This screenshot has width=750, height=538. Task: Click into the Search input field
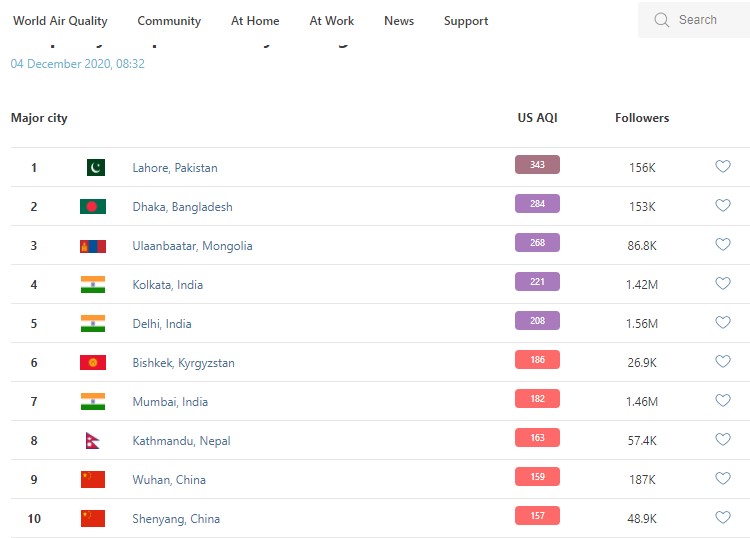pos(705,20)
